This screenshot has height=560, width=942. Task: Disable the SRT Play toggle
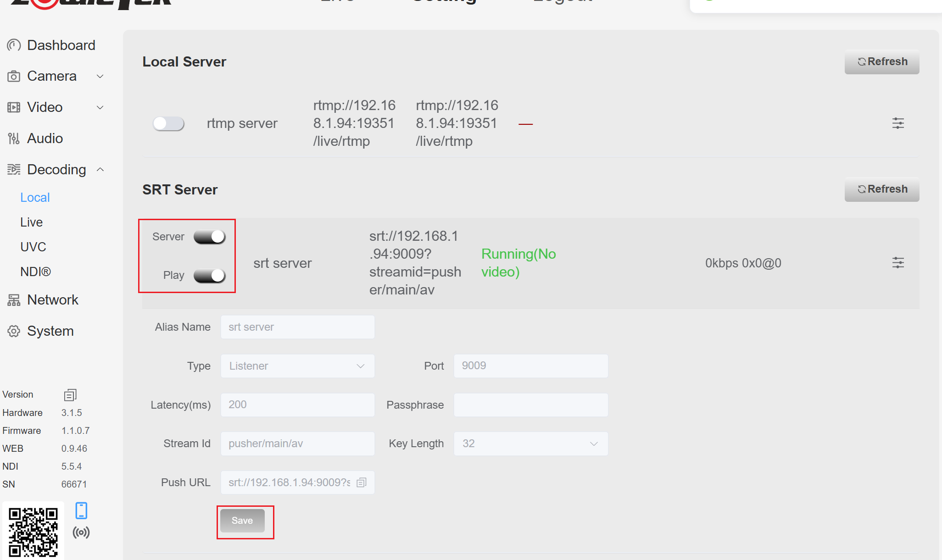click(210, 275)
